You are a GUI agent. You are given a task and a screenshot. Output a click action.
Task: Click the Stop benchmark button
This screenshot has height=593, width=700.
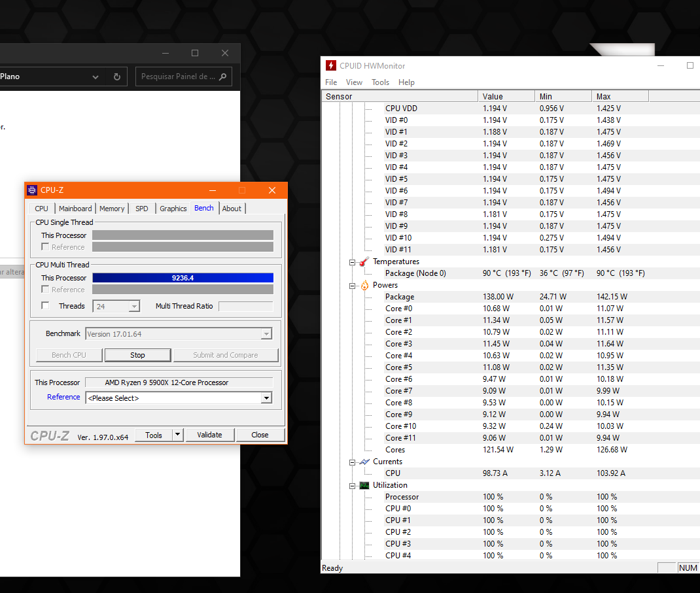(x=137, y=355)
